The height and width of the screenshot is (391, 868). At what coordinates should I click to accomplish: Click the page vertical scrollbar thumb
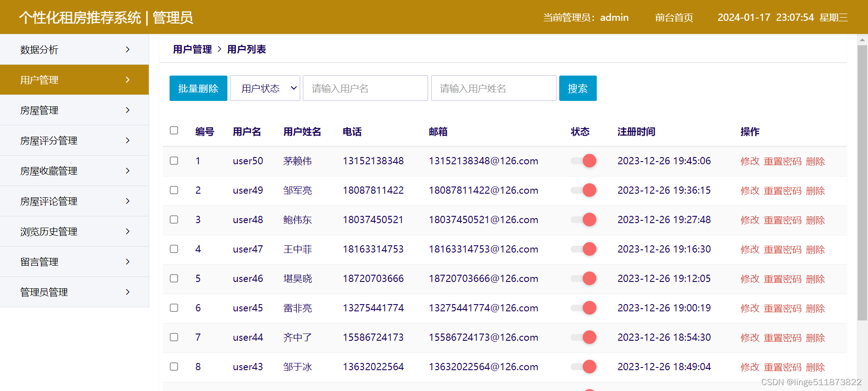pyautogui.click(x=862, y=183)
